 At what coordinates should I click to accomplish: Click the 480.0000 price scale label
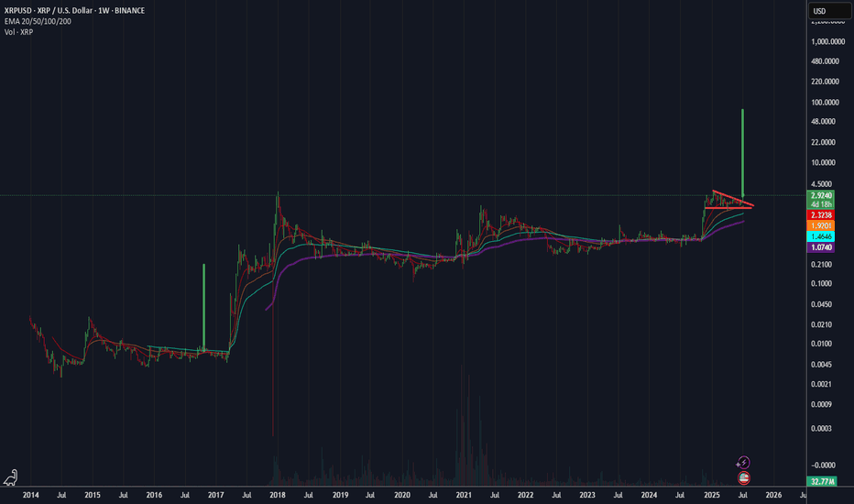tap(825, 61)
